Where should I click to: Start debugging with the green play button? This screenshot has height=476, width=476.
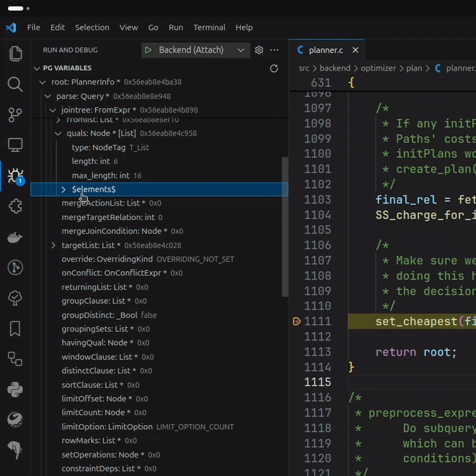[149, 50]
